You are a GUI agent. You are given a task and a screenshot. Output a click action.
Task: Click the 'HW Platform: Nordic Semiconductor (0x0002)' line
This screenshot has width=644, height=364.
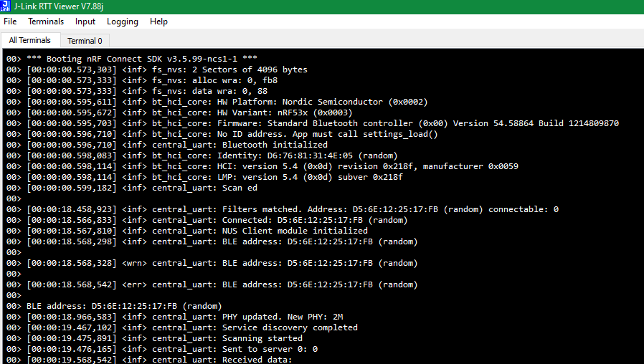pyautogui.click(x=217, y=102)
